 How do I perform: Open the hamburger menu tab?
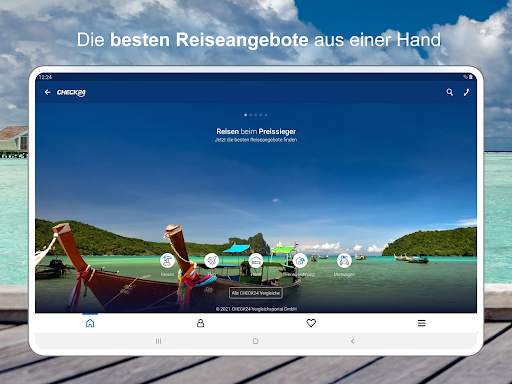[x=422, y=323]
